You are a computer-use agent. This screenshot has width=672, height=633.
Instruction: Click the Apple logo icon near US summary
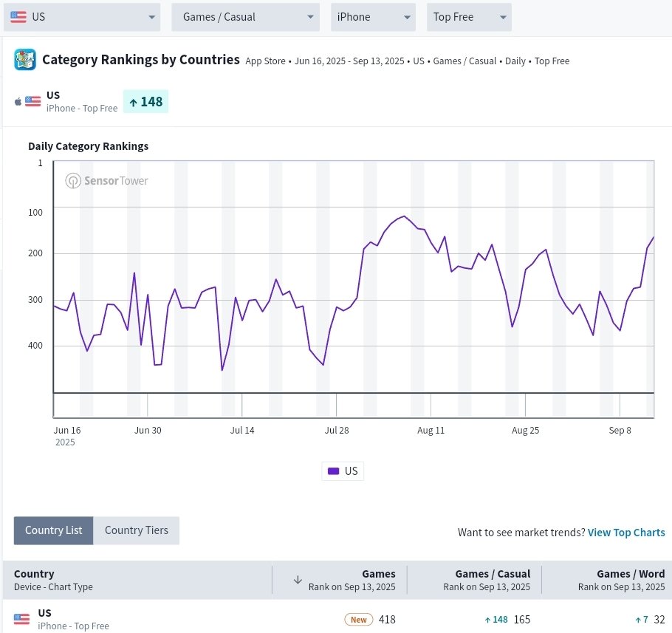tap(18, 102)
